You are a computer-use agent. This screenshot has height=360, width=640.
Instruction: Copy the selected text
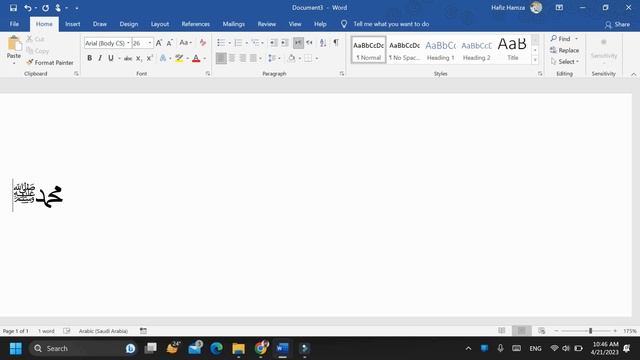[x=38, y=51]
